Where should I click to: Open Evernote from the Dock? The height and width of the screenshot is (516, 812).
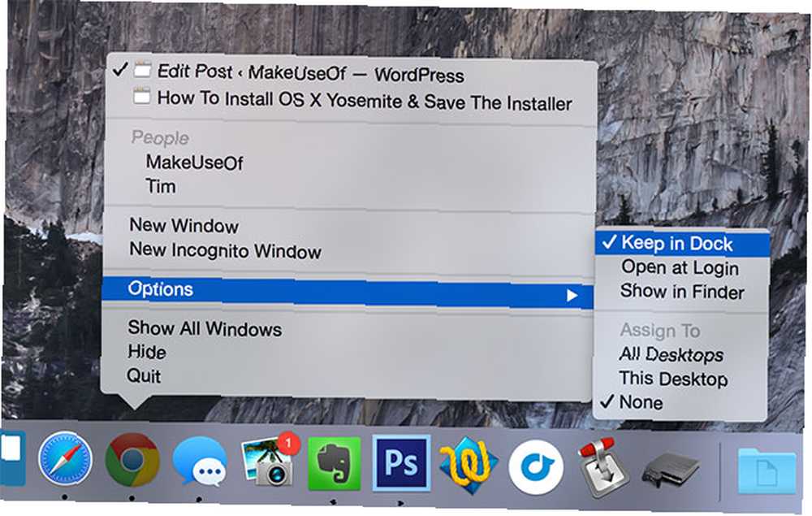pyautogui.click(x=335, y=462)
